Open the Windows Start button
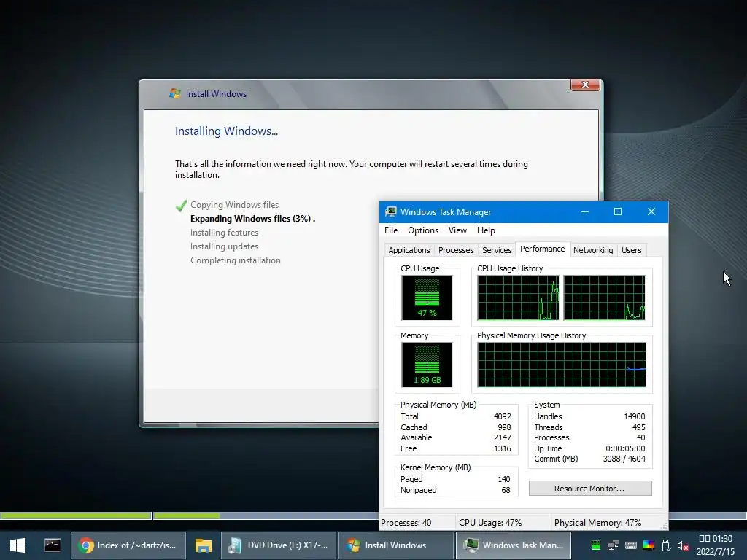The image size is (747, 560). tap(18, 545)
